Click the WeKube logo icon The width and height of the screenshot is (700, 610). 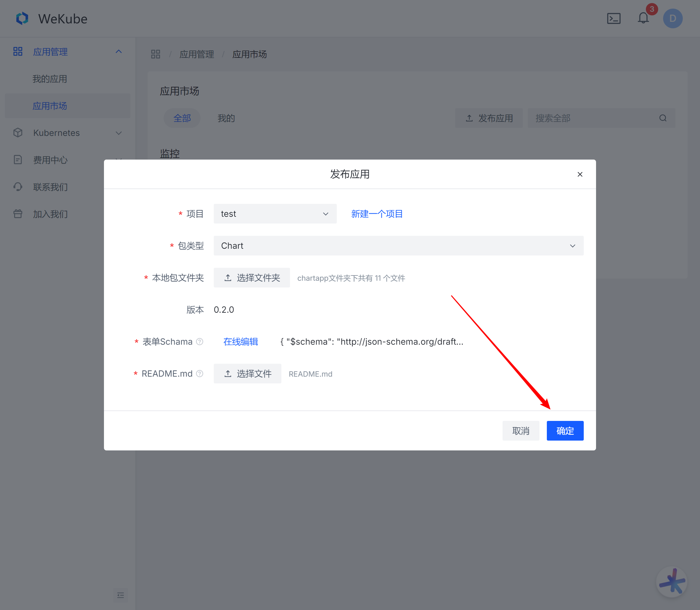[x=22, y=19]
